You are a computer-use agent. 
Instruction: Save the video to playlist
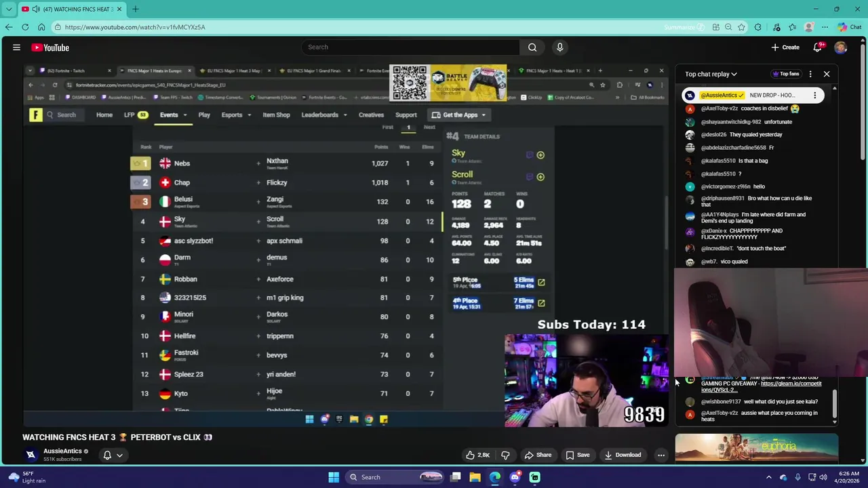578,455
